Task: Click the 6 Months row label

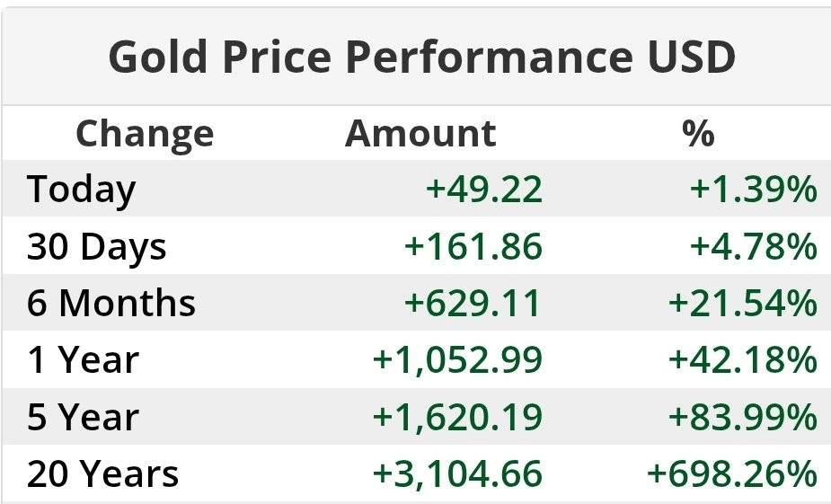Action: coord(111,304)
